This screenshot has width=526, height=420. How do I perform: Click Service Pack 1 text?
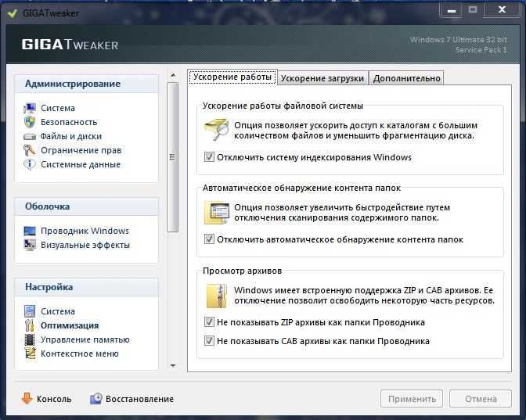(481, 50)
